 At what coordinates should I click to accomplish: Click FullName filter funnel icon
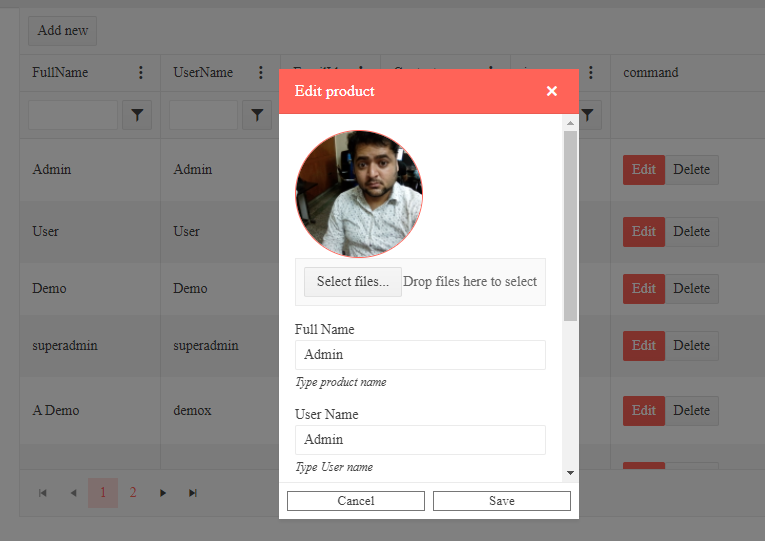coord(137,115)
